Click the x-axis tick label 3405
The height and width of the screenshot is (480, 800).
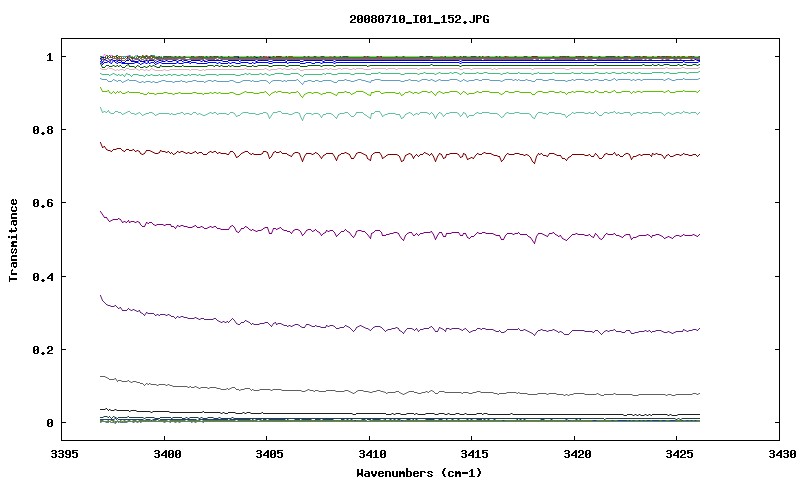click(x=269, y=454)
